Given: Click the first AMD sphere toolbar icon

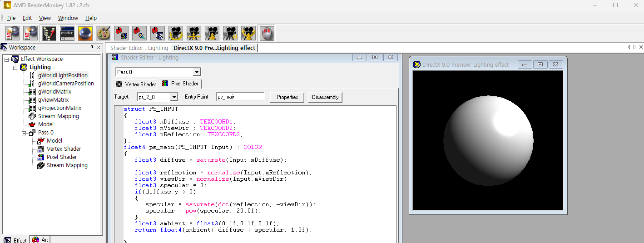Looking at the screenshot, I should pyautogui.click(x=12, y=33).
